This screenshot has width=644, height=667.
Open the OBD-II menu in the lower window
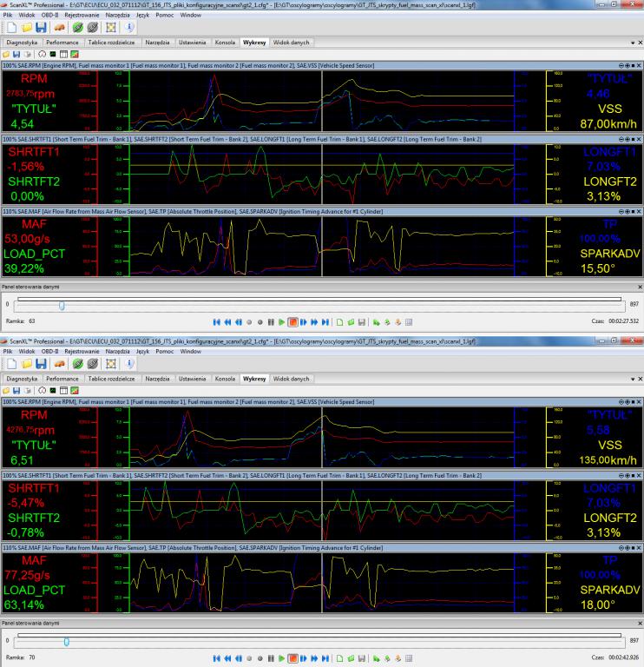tap(49, 352)
